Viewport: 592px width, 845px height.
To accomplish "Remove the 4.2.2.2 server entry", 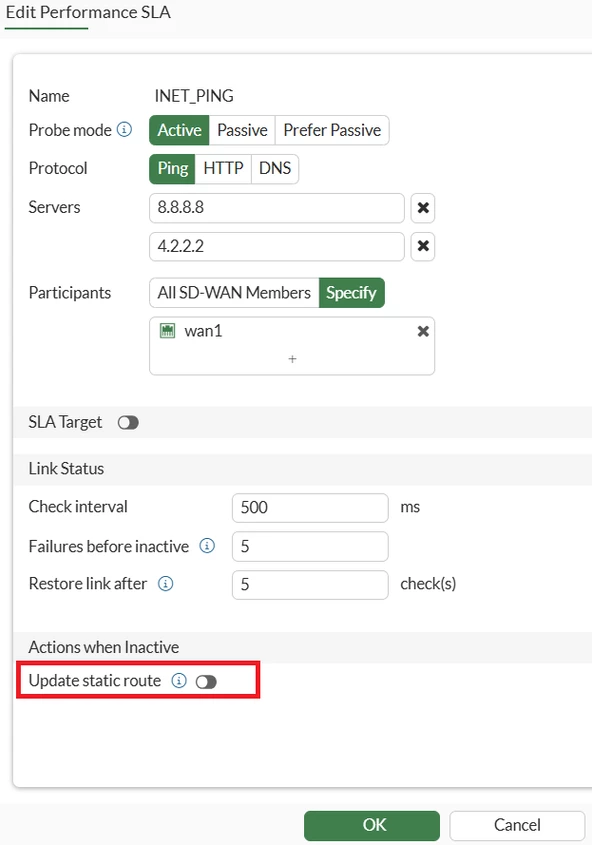I will point(423,246).
